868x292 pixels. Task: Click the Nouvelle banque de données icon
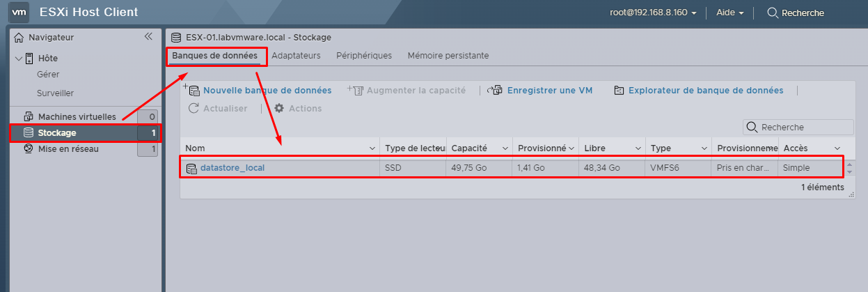point(191,90)
